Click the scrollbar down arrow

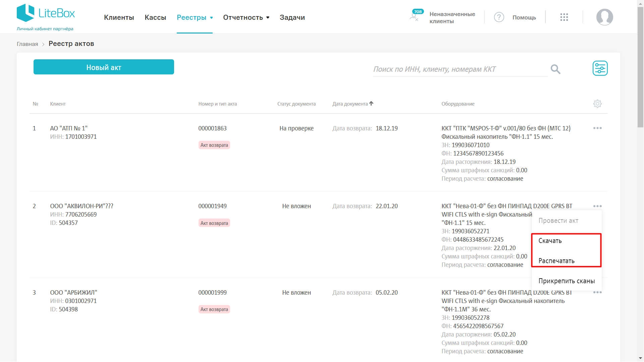coord(640,358)
